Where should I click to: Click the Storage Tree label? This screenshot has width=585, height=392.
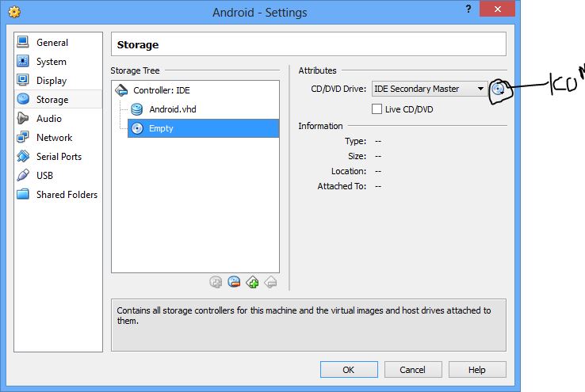[135, 70]
